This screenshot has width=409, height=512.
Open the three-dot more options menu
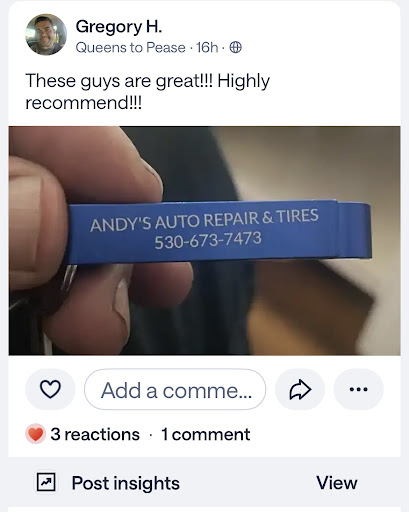[x=359, y=389]
